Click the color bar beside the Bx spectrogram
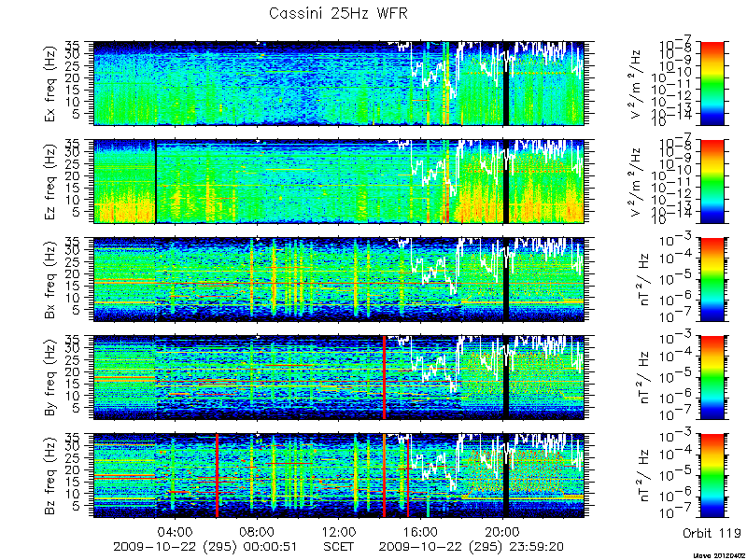 712,279
